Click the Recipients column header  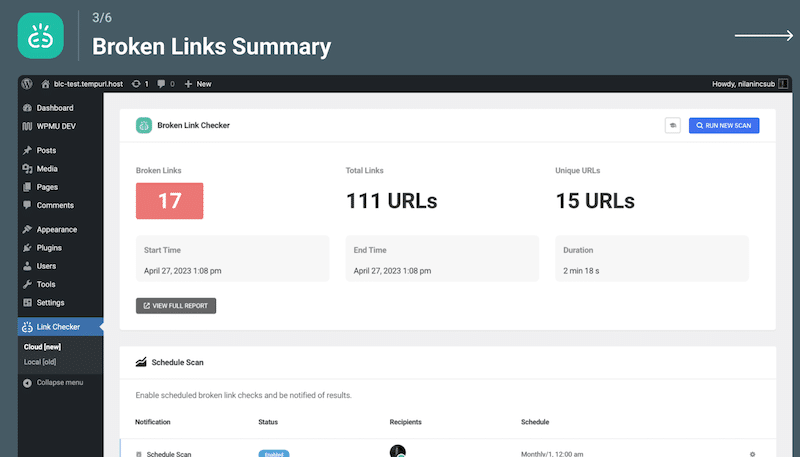click(406, 422)
